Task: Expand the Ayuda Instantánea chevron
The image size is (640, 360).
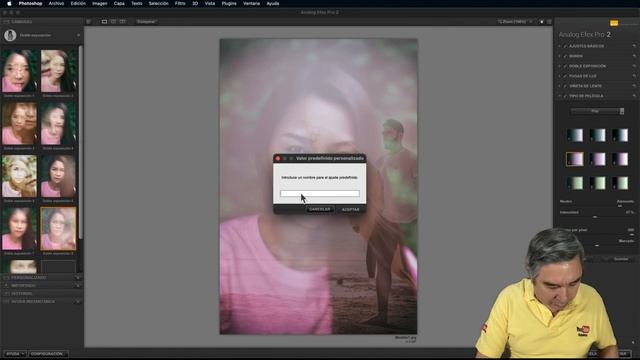Action: 78,302
